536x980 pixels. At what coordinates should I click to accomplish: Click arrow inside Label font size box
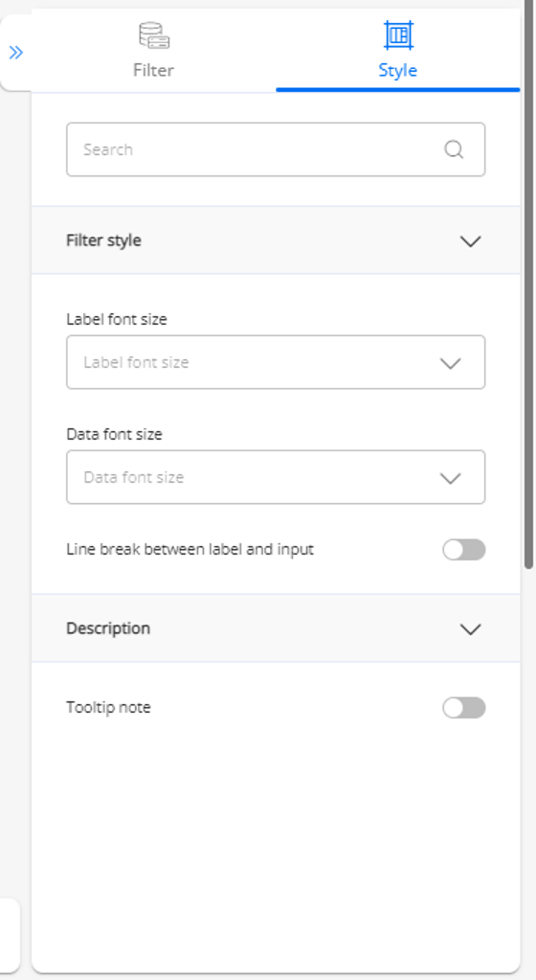pyautogui.click(x=450, y=363)
